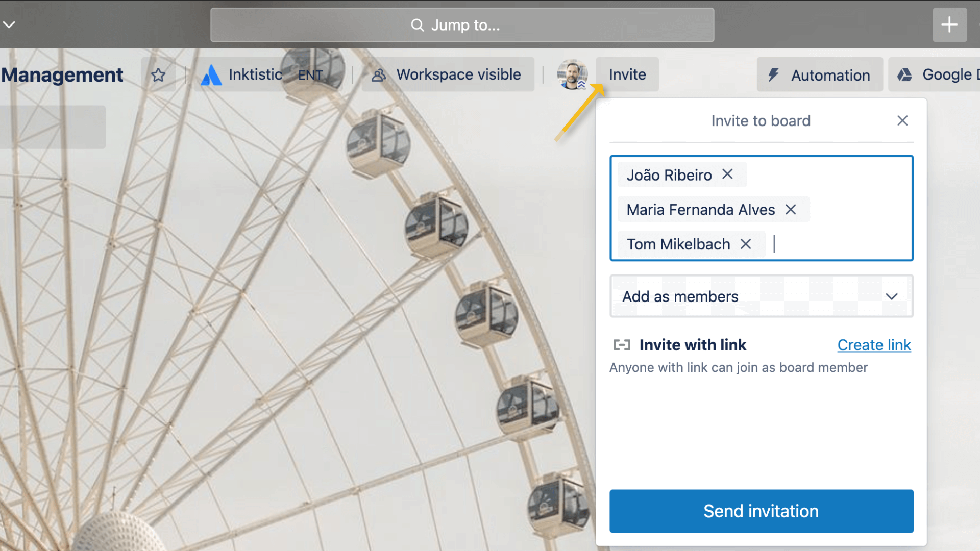
Task: Click the Automation lightning bolt icon
Action: (x=775, y=74)
